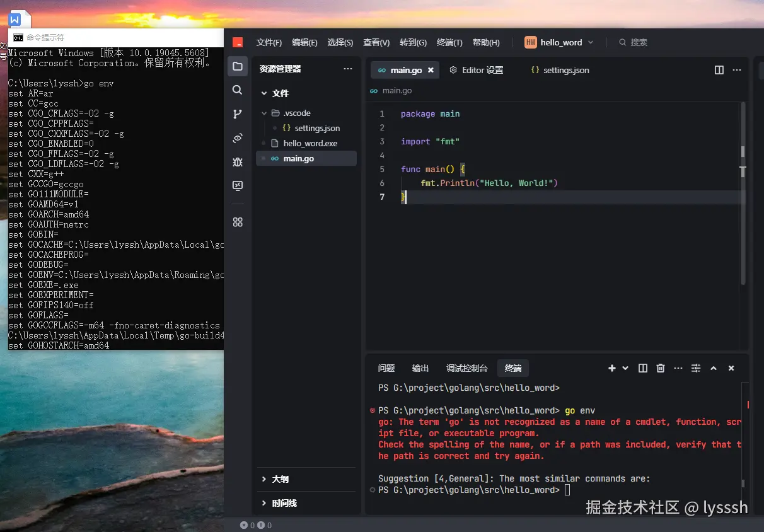
Task: Open the 文件(F) menu
Action: (x=269, y=42)
